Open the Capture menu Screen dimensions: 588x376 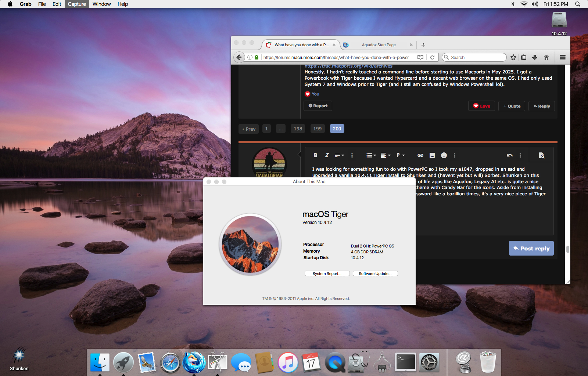tap(77, 4)
